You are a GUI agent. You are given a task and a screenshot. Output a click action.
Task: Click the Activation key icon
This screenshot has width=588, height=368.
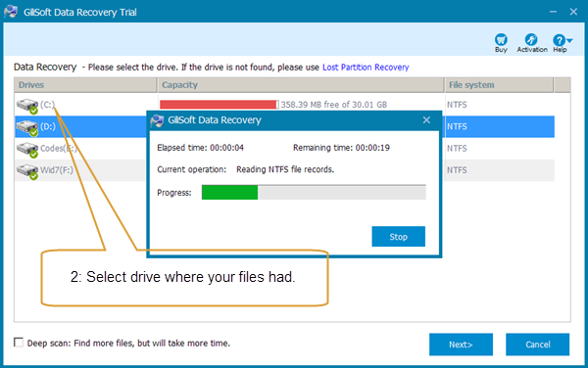click(x=531, y=40)
